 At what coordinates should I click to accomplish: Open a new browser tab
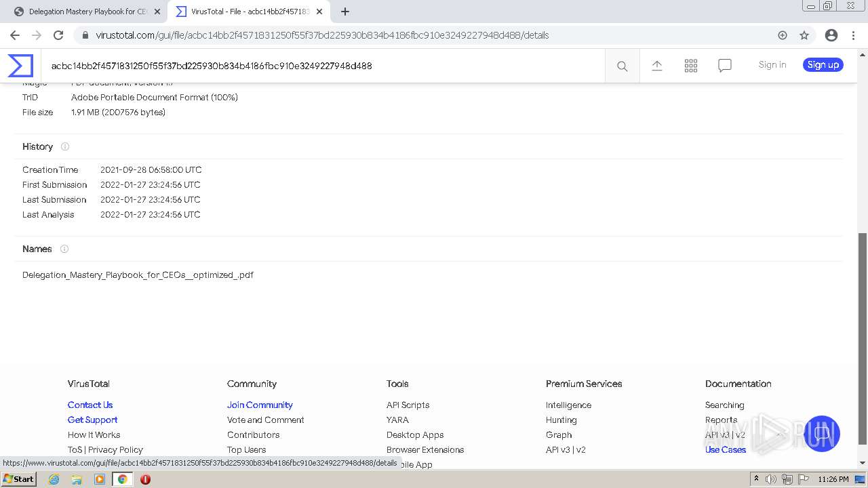point(345,12)
